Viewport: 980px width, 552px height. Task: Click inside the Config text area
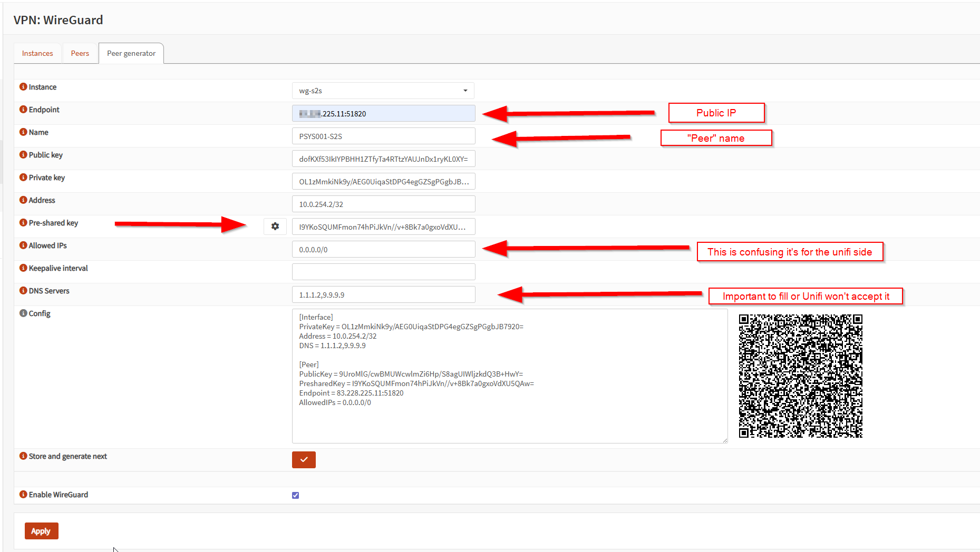(x=509, y=421)
